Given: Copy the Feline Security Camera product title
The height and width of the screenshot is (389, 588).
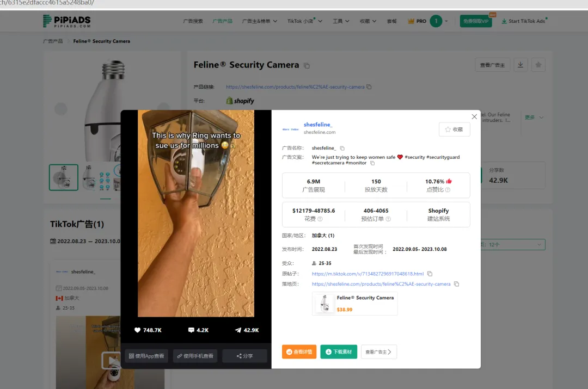Looking at the screenshot, I should click(x=307, y=66).
